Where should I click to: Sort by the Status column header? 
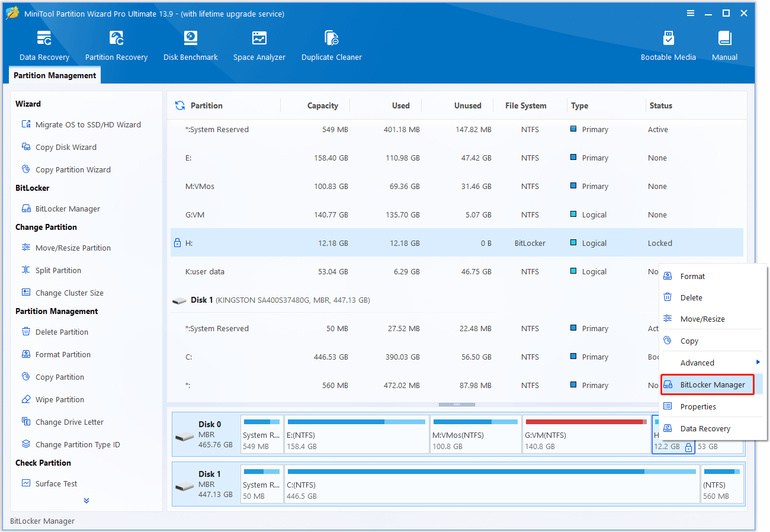[x=661, y=105]
